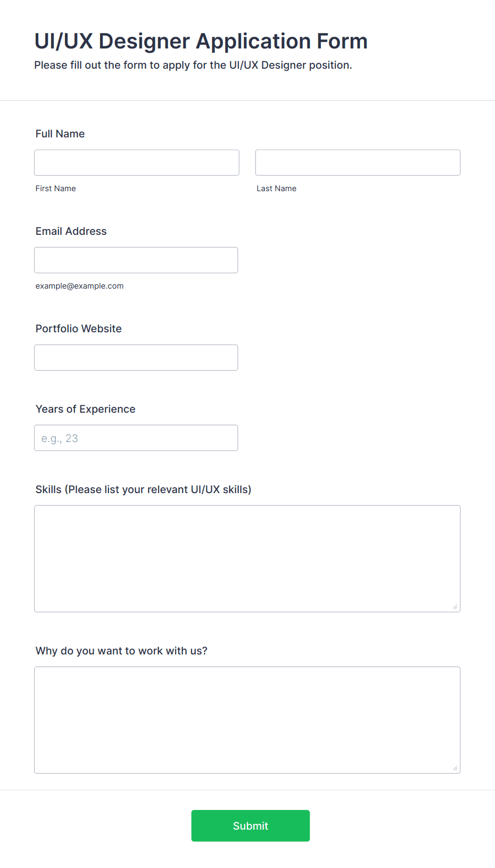The width and height of the screenshot is (495, 868).
Task: Grab the Skills textarea resize handle
Action: tap(455, 607)
